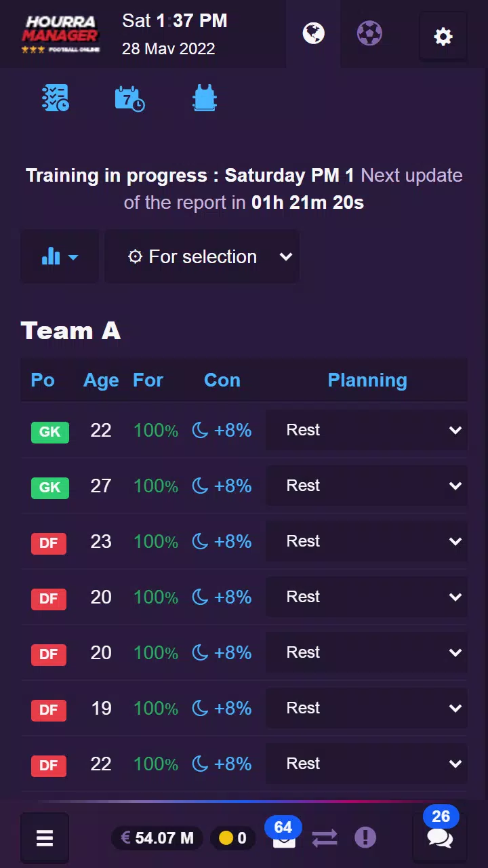
Task: Open the mail inbox with 64 badge
Action: (284, 837)
